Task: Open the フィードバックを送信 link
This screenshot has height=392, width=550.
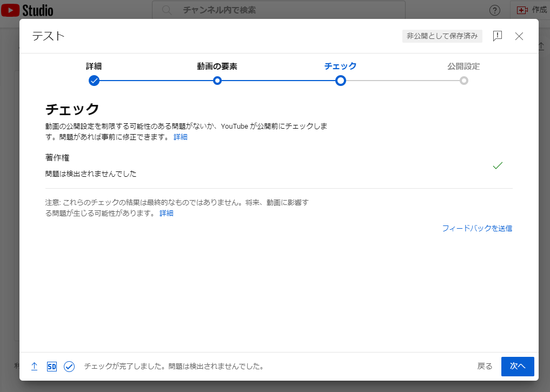Action: [x=477, y=228]
